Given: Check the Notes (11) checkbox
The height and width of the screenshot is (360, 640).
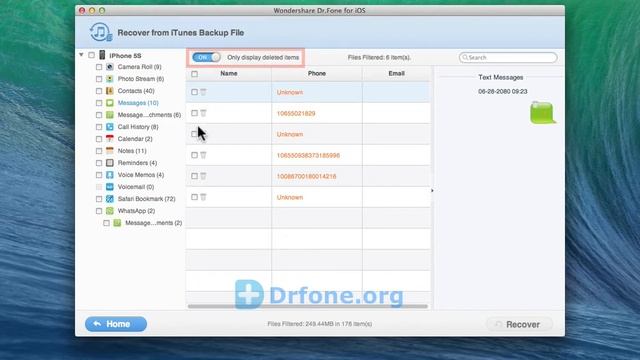Looking at the screenshot, I should (x=99, y=151).
